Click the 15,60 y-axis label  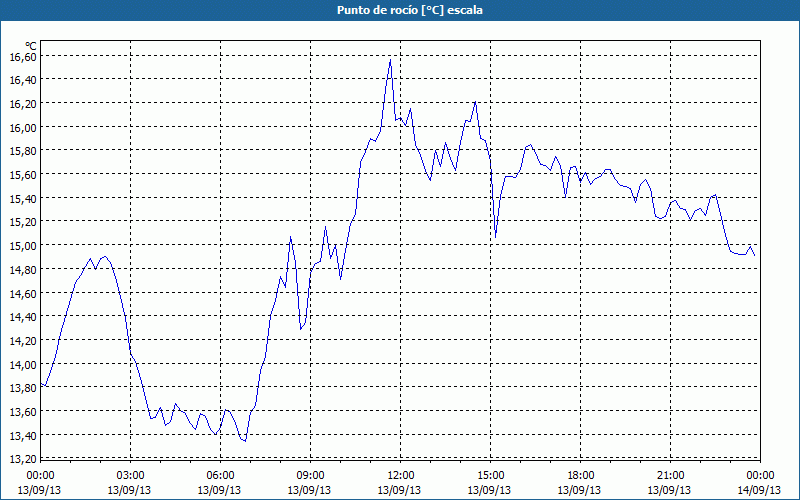point(23,174)
